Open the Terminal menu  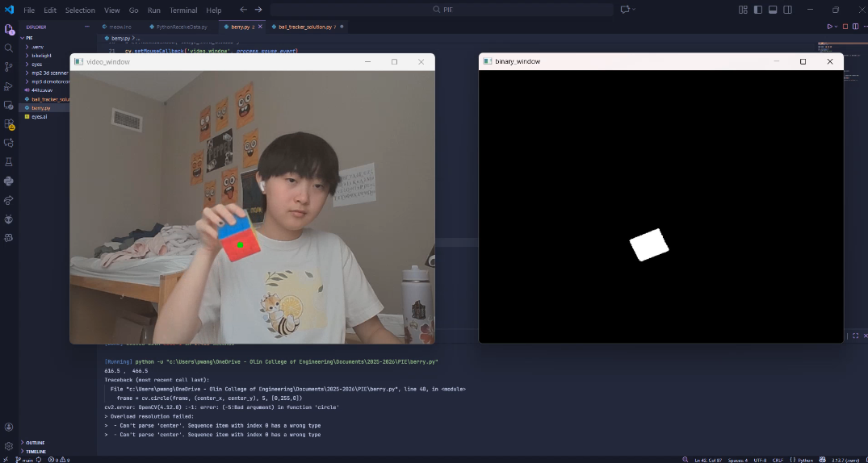click(x=183, y=10)
